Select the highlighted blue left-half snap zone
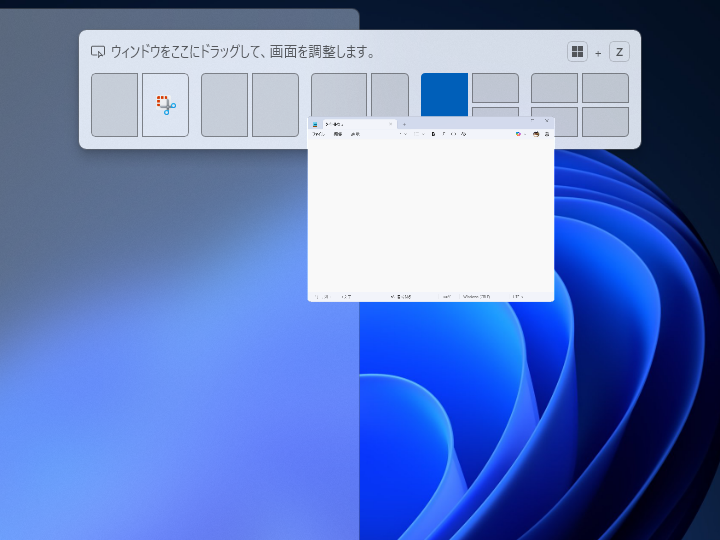This screenshot has width=720, height=540. (x=444, y=93)
